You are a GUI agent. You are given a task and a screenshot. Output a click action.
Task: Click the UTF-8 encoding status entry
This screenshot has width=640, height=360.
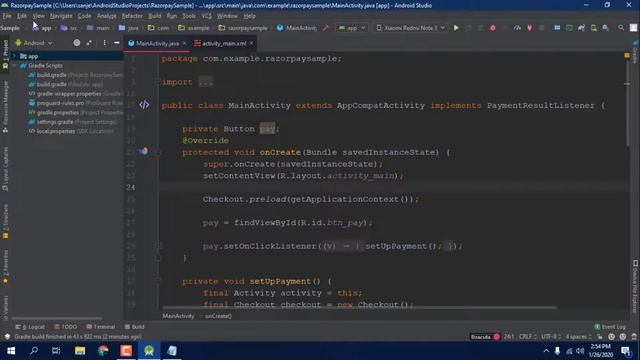550,337
